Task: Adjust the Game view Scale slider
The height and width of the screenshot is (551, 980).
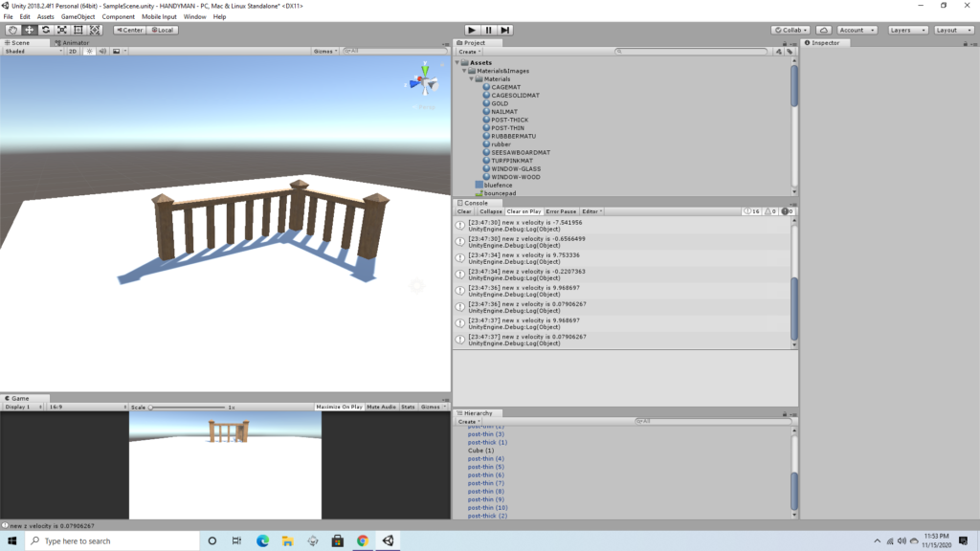Action: coord(151,408)
